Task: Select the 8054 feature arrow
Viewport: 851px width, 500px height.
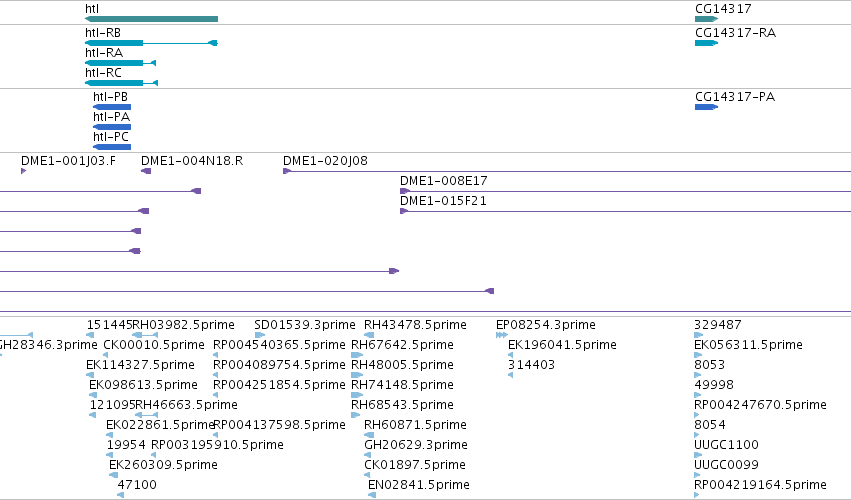Action: [x=697, y=435]
